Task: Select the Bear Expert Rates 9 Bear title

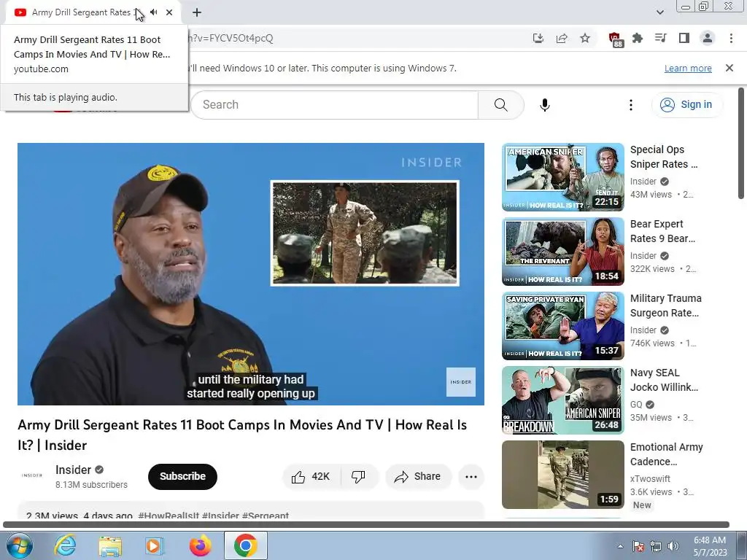Action: pyautogui.click(x=662, y=231)
